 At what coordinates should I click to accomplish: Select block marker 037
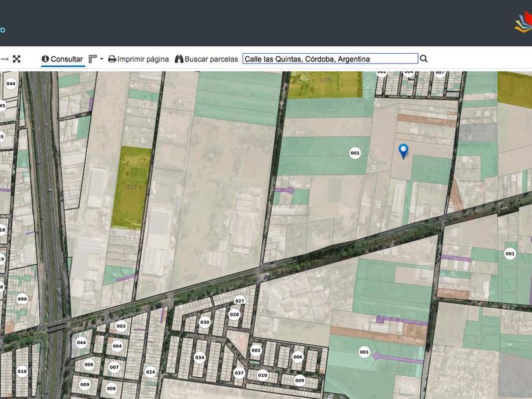(239, 372)
